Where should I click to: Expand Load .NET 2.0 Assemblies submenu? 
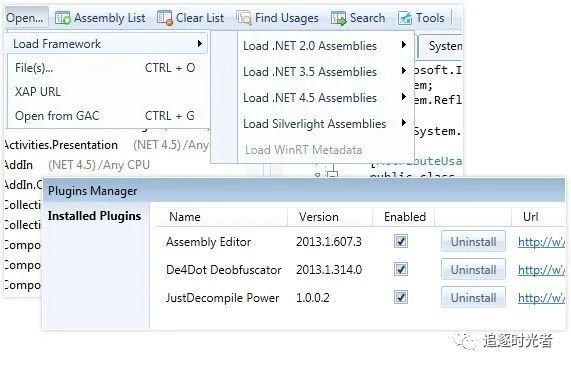(325, 46)
